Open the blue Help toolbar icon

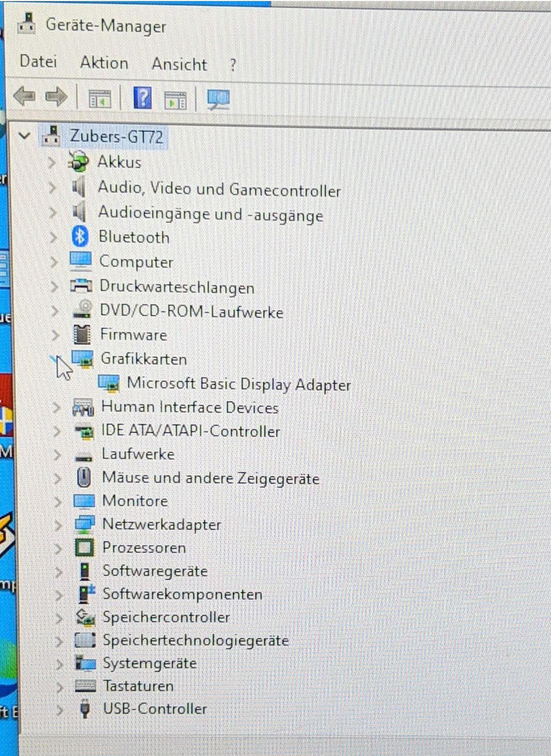click(143, 98)
